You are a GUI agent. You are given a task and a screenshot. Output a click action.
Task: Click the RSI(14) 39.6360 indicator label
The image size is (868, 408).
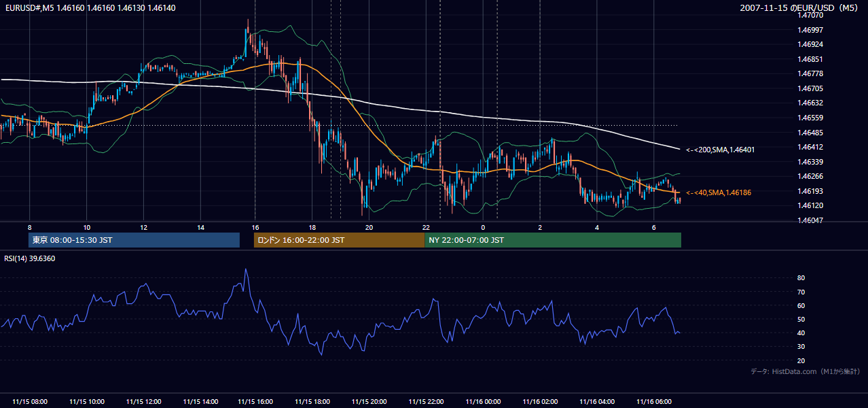click(x=30, y=258)
